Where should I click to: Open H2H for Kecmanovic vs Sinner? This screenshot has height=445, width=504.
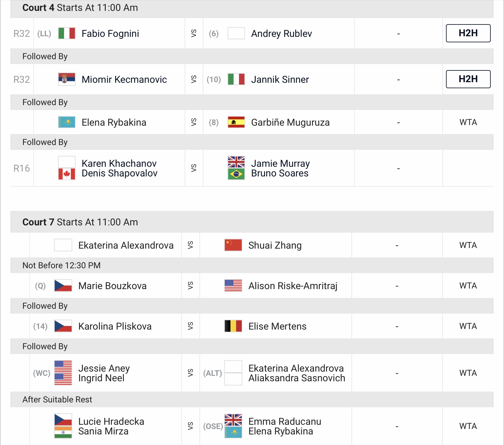468,79
